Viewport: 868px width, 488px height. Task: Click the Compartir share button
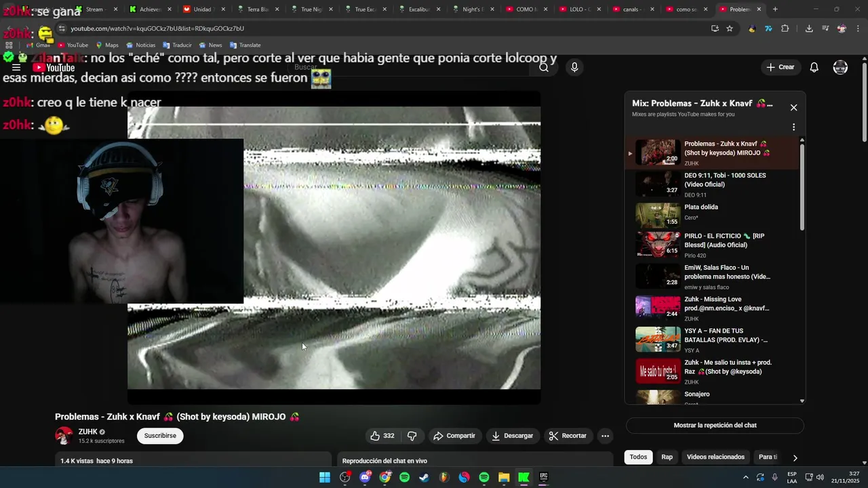click(x=454, y=436)
